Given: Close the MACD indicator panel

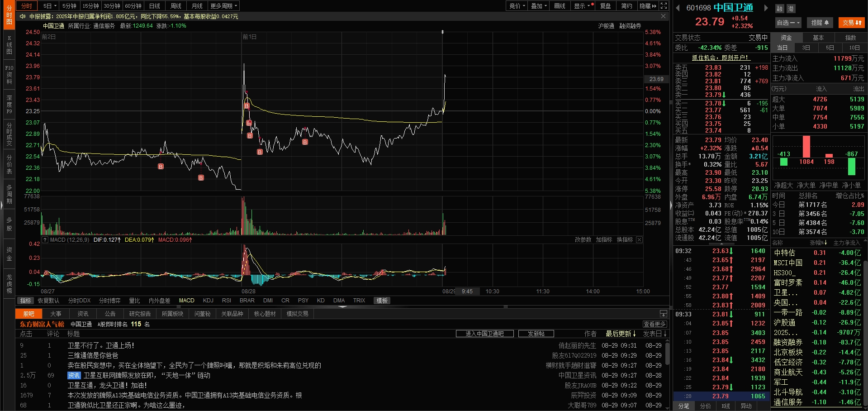Looking at the screenshot, I should (639, 240).
